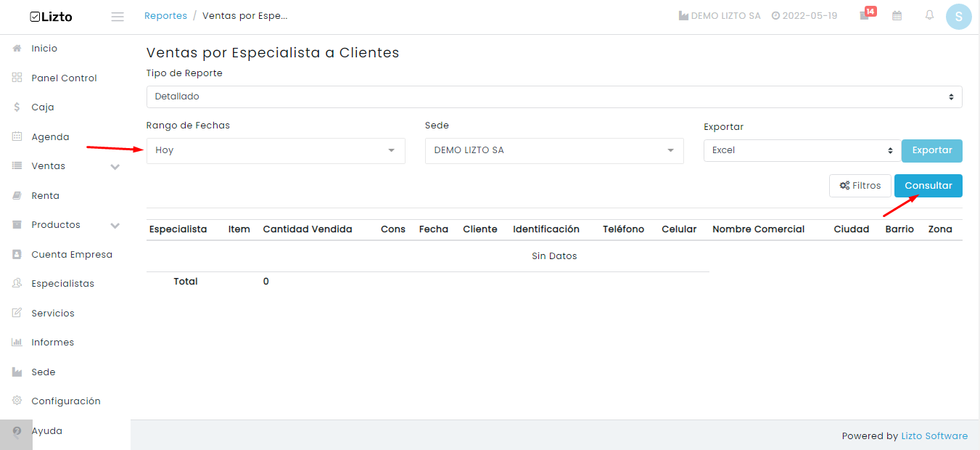The height and width of the screenshot is (450, 980).
Task: Expand the Productos submenu chevron
Action: pos(115,226)
